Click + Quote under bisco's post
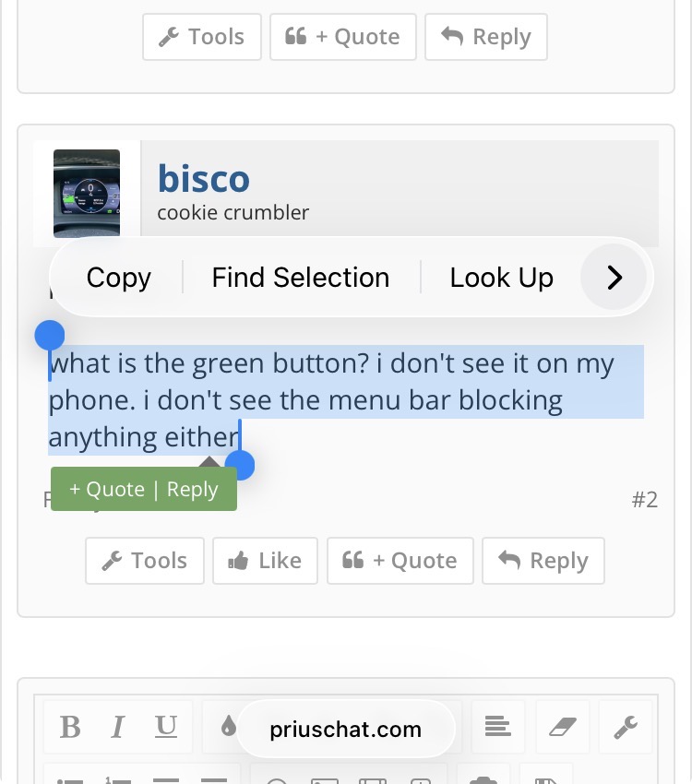Image resolution: width=692 pixels, height=784 pixels. pos(400,561)
